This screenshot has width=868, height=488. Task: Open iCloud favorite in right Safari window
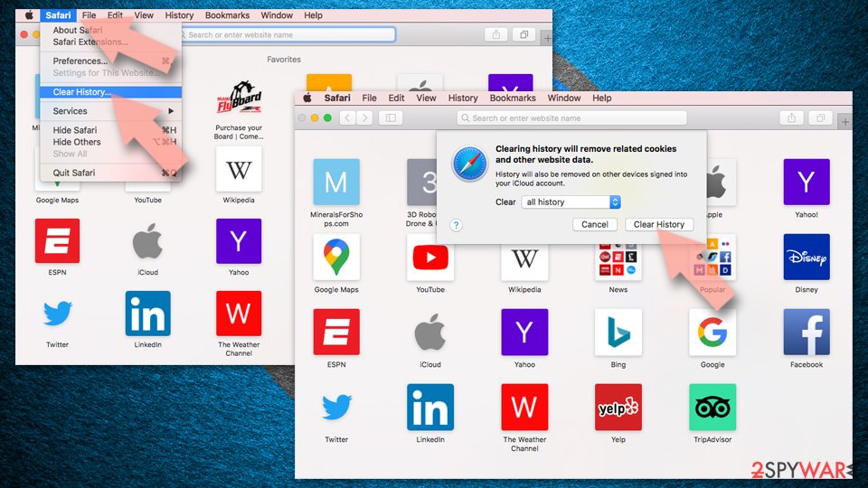430,332
